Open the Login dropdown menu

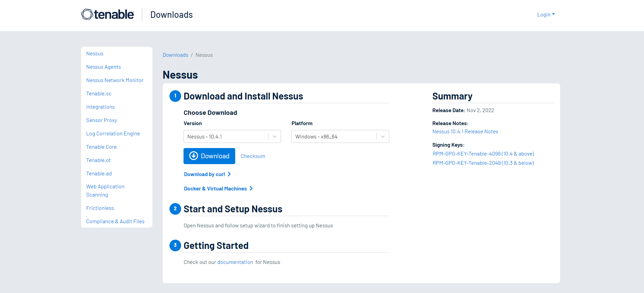coord(546,15)
